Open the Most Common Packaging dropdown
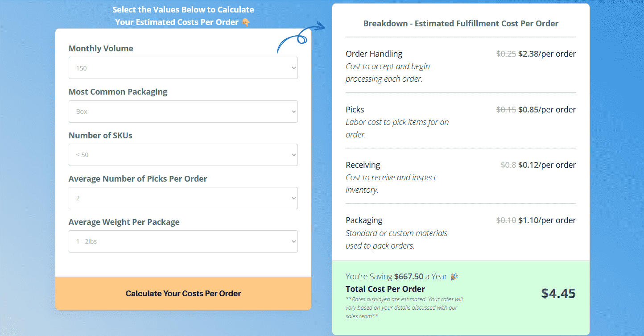The height and width of the screenshot is (336, 644). click(183, 112)
